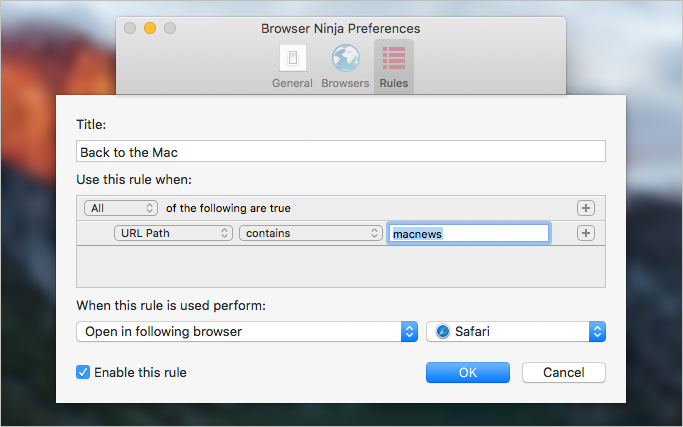Dismiss the sheet with the Cancel button

click(x=564, y=373)
